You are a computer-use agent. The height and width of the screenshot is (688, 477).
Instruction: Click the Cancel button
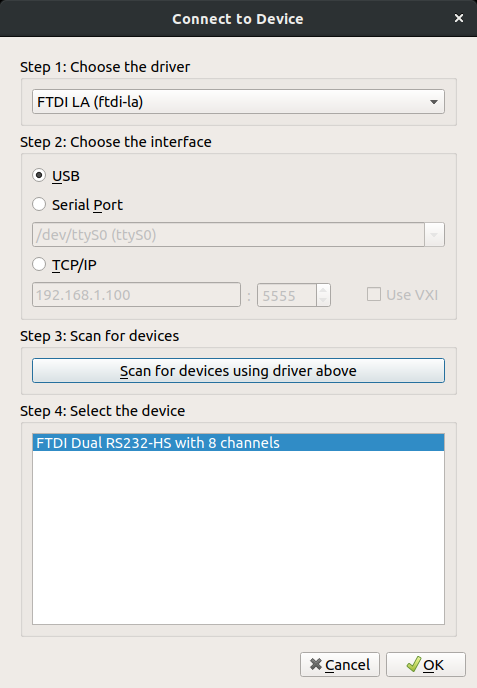[x=340, y=665]
